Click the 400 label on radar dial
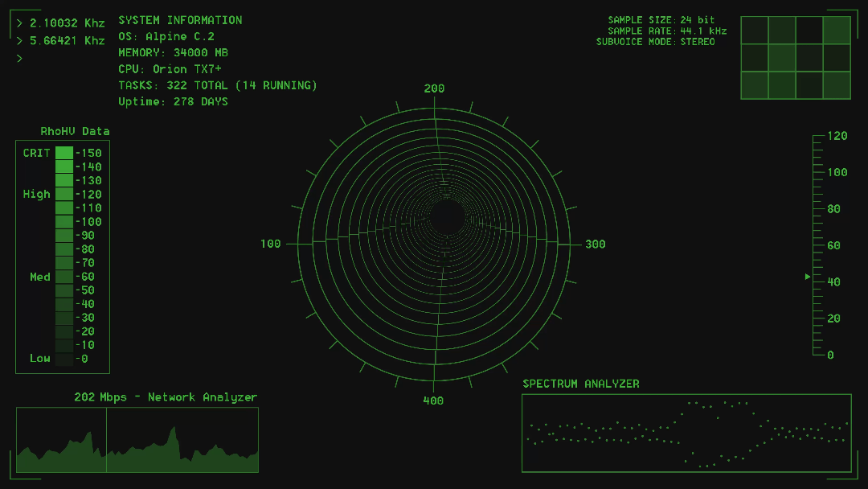Image resolution: width=868 pixels, height=489 pixels. [433, 401]
